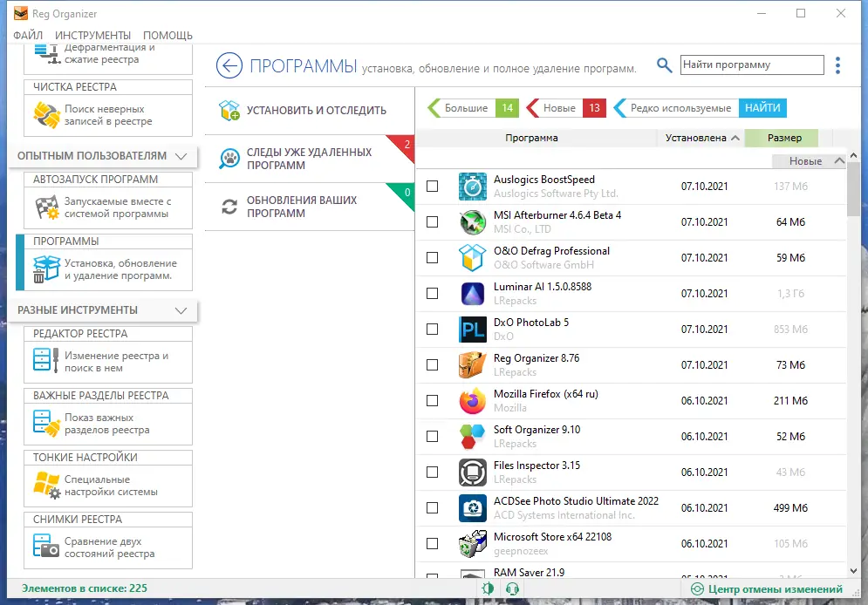
Task: Mark the Mozilla Firefox checkbox
Action: click(x=433, y=401)
